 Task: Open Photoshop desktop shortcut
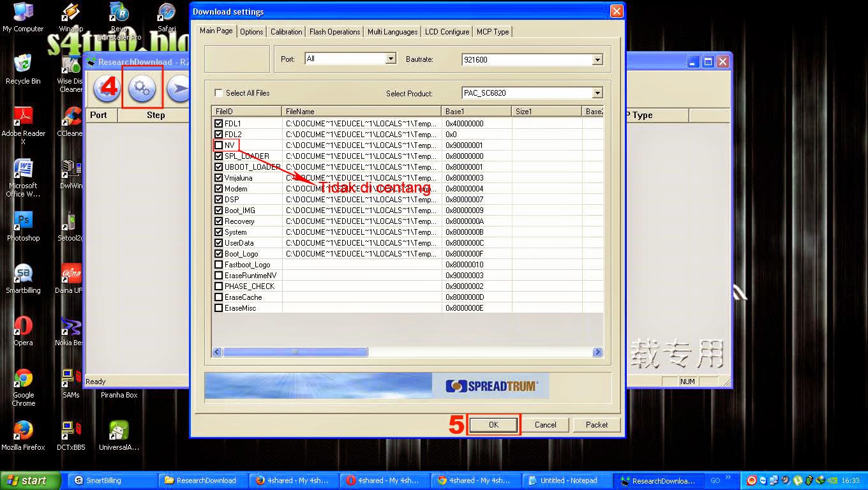click(x=23, y=226)
